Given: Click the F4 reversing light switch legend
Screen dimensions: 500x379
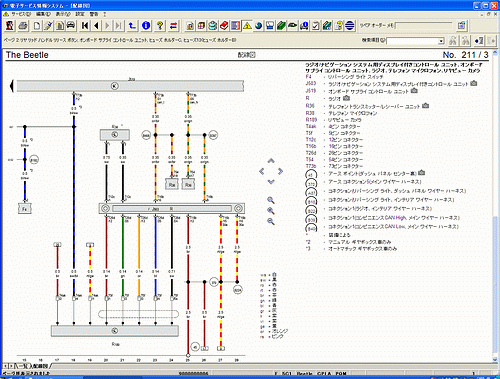Looking at the screenshot, I should [344, 77].
